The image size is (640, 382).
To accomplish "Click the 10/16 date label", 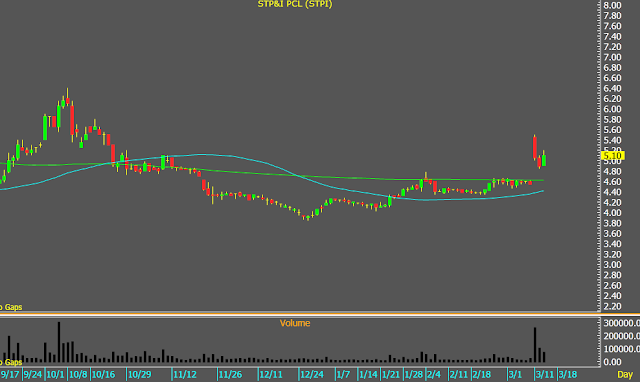I will (103, 375).
